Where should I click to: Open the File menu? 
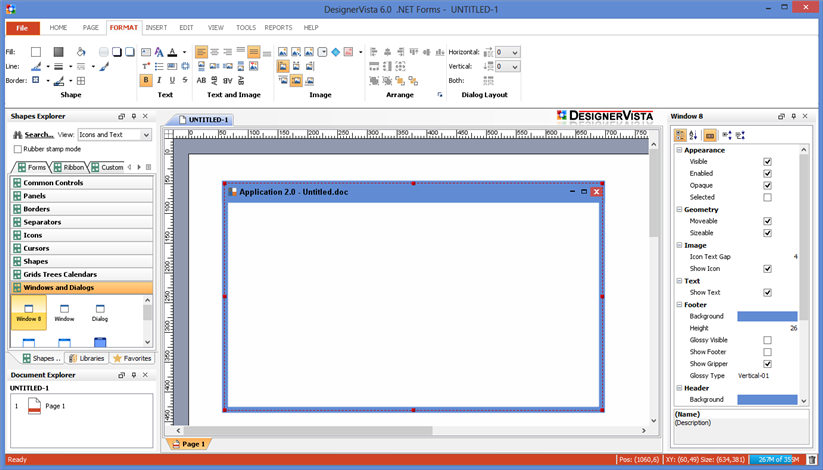click(x=22, y=28)
